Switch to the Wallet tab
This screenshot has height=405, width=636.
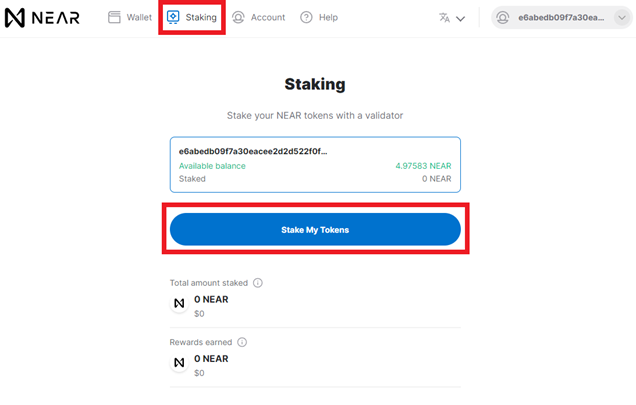pos(130,17)
